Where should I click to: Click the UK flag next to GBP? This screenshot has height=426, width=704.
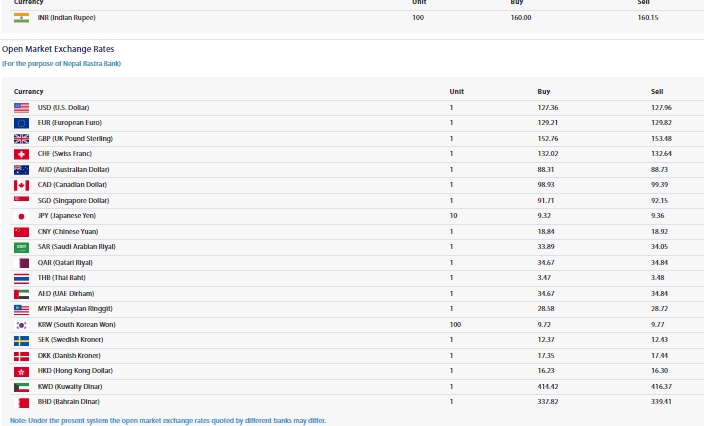point(21,138)
